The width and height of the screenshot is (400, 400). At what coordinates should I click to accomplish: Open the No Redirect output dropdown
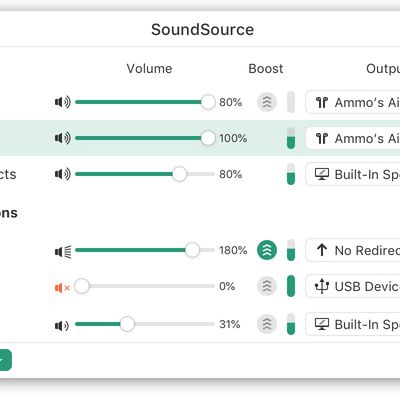353,250
